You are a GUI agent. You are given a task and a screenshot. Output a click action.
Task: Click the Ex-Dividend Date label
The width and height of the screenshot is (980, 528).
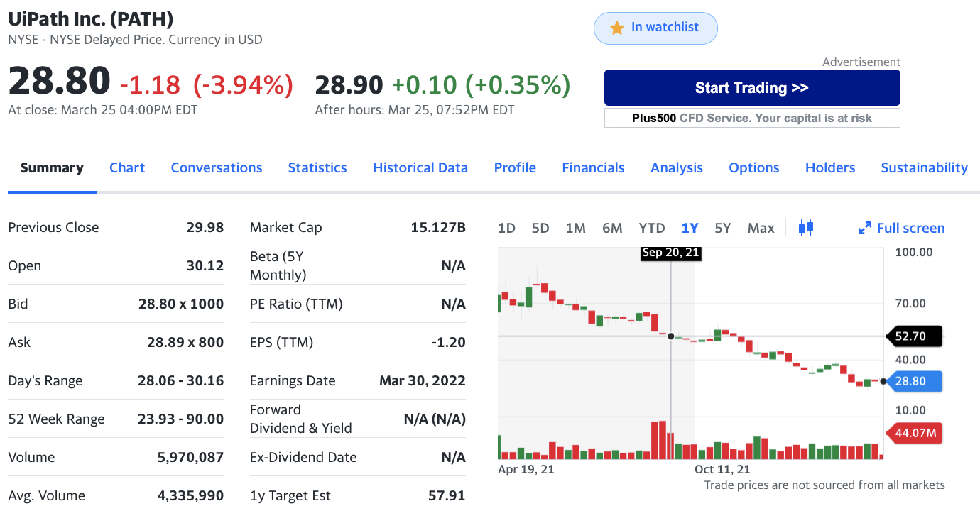tap(303, 458)
